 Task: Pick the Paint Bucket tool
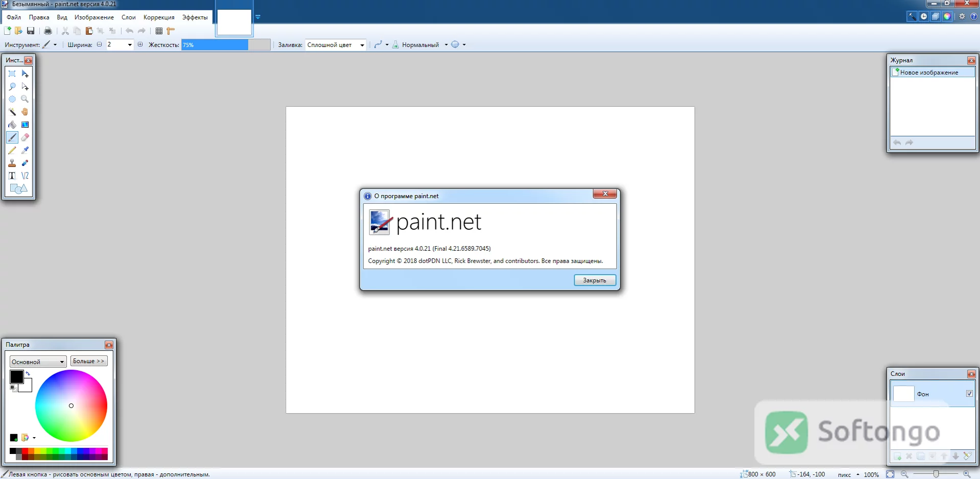(x=12, y=125)
